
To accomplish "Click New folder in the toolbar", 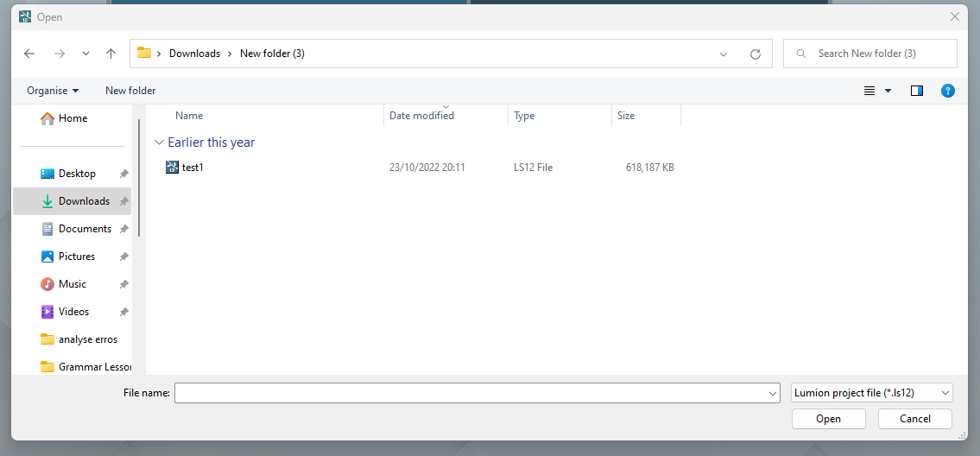I will (130, 91).
